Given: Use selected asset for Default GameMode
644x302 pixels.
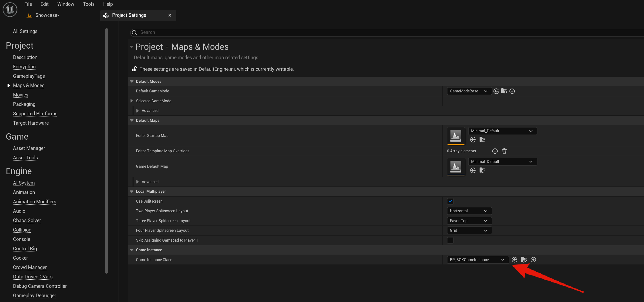Looking at the screenshot, I should click(496, 91).
